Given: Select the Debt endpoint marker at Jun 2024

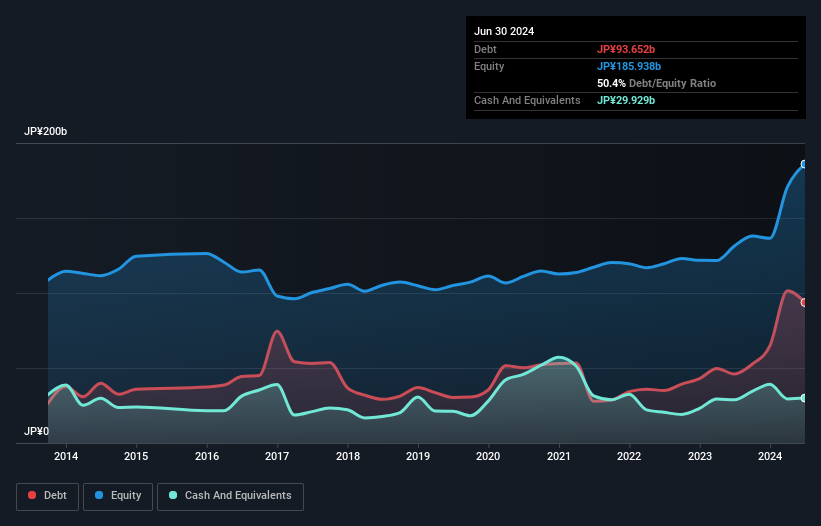Looking at the screenshot, I should [x=804, y=303].
